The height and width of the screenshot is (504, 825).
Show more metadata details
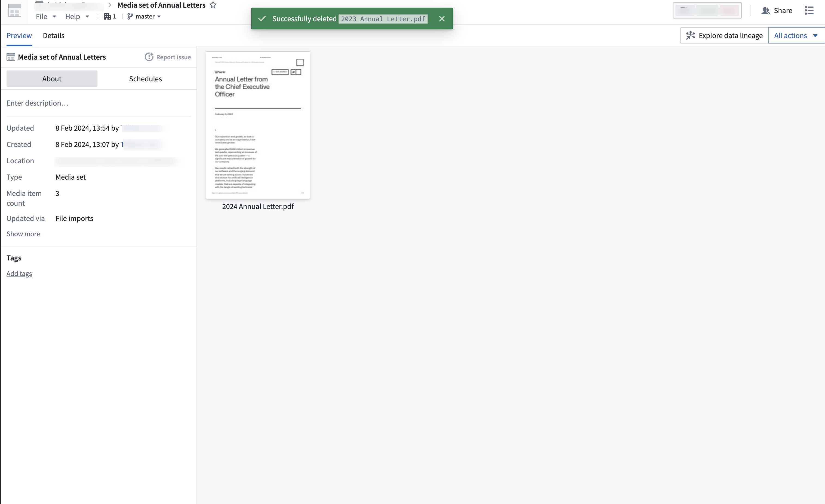click(23, 234)
